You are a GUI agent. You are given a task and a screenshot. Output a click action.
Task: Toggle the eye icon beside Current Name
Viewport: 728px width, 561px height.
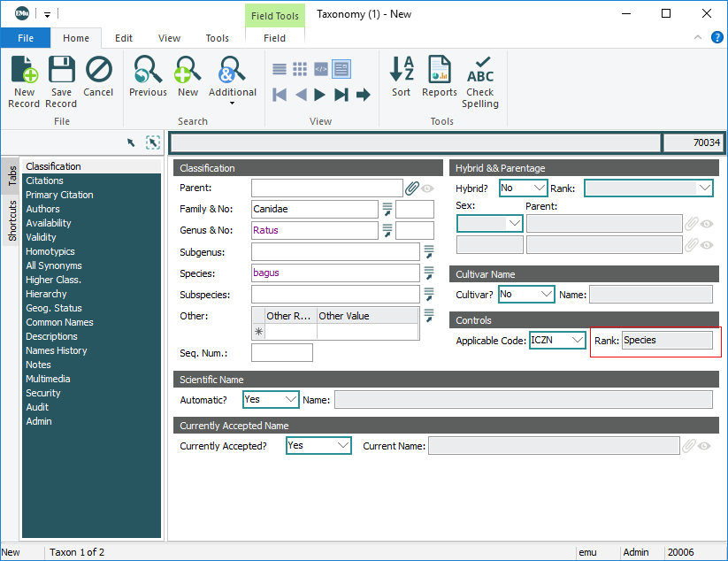coord(705,446)
